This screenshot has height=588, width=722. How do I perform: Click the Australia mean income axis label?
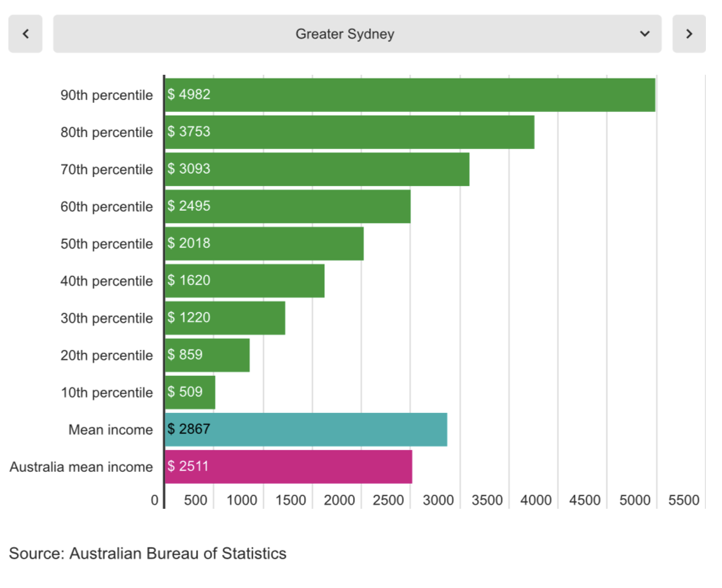pyautogui.click(x=81, y=467)
